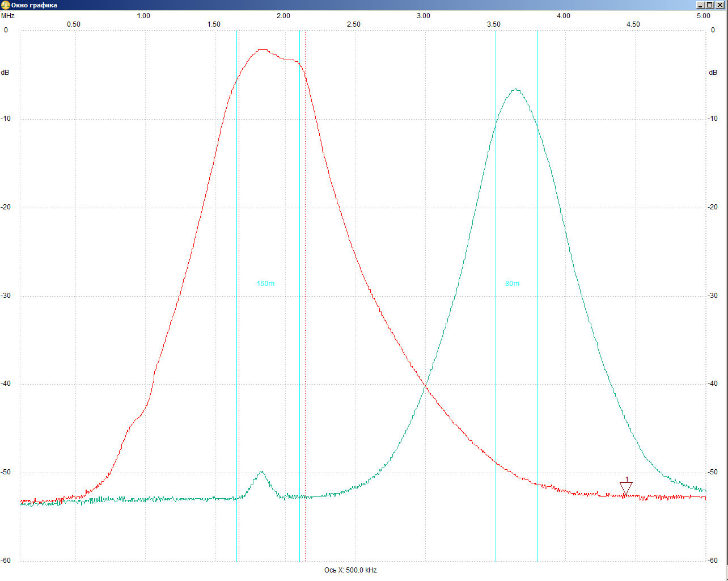Image resolution: width=728 pixels, height=581 pixels.
Task: Click the application icon in title bar
Action: (x=6, y=5)
